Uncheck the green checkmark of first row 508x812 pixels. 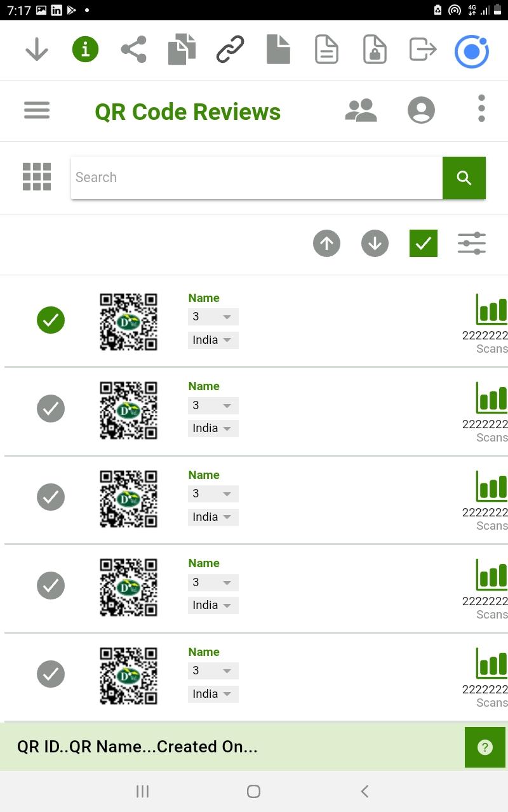51,320
